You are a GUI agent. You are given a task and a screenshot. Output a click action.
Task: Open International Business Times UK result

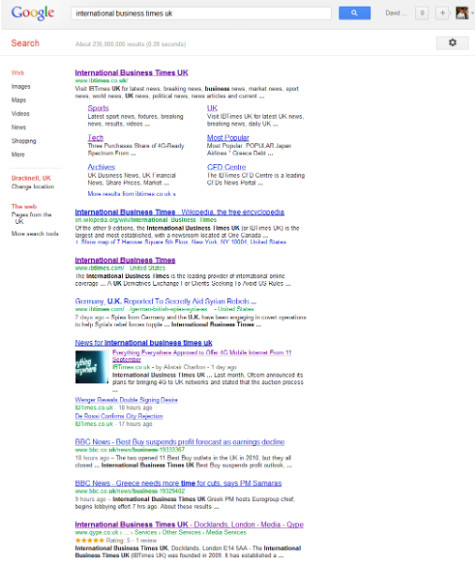(132, 72)
